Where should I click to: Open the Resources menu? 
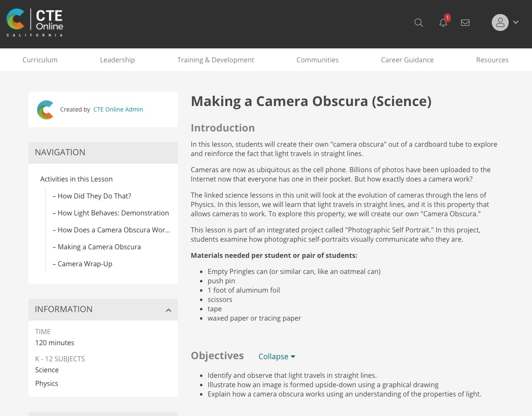492,60
